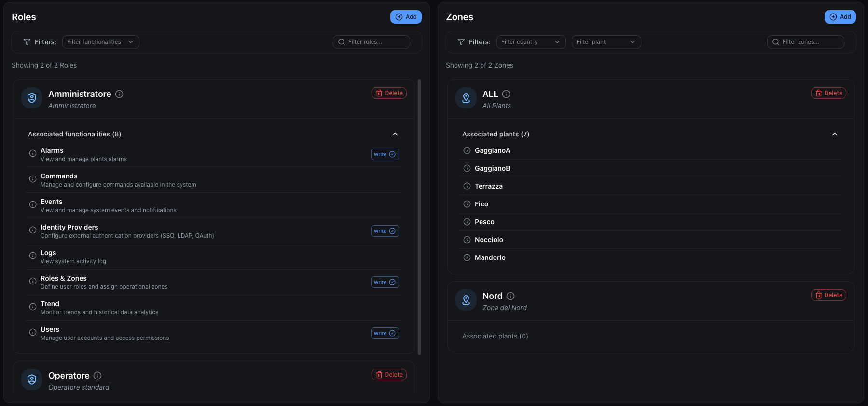Click the map pin icon of ALL zone
The image size is (868, 406).
tap(466, 98)
